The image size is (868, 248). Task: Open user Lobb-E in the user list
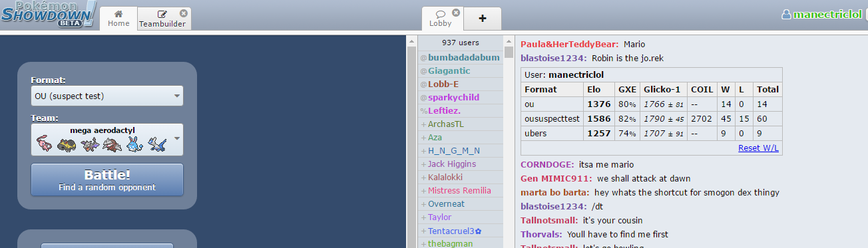point(461,84)
